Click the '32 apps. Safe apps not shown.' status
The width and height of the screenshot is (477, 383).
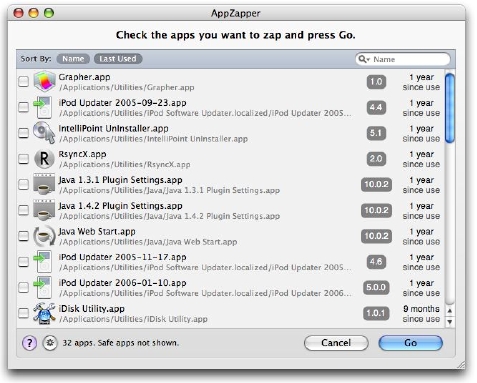click(x=121, y=343)
